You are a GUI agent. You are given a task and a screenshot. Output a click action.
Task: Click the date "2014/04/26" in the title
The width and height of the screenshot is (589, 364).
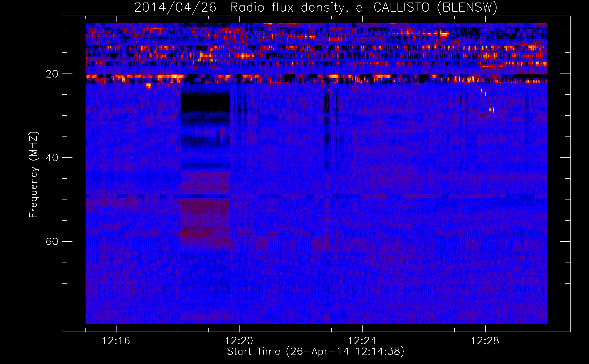(175, 7)
